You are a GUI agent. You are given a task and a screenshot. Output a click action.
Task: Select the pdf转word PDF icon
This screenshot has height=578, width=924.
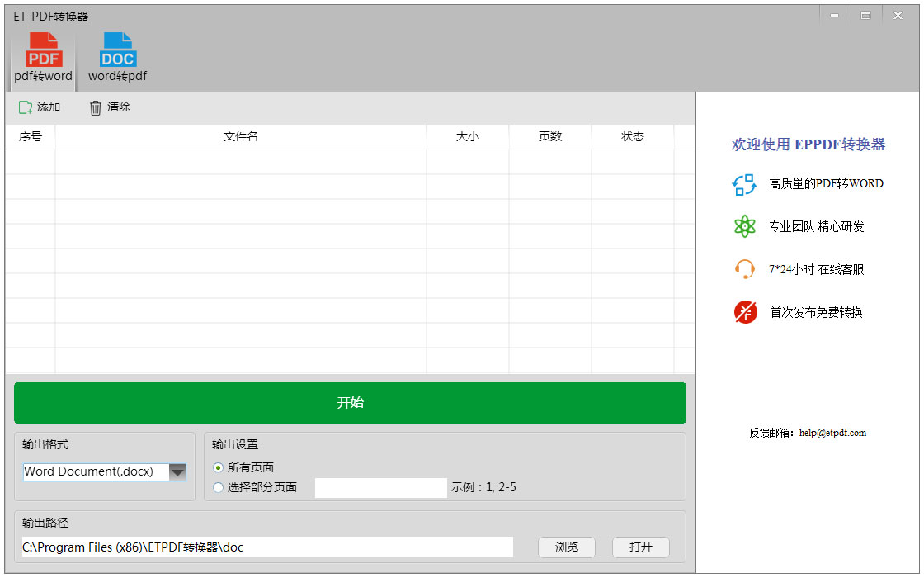point(44,50)
